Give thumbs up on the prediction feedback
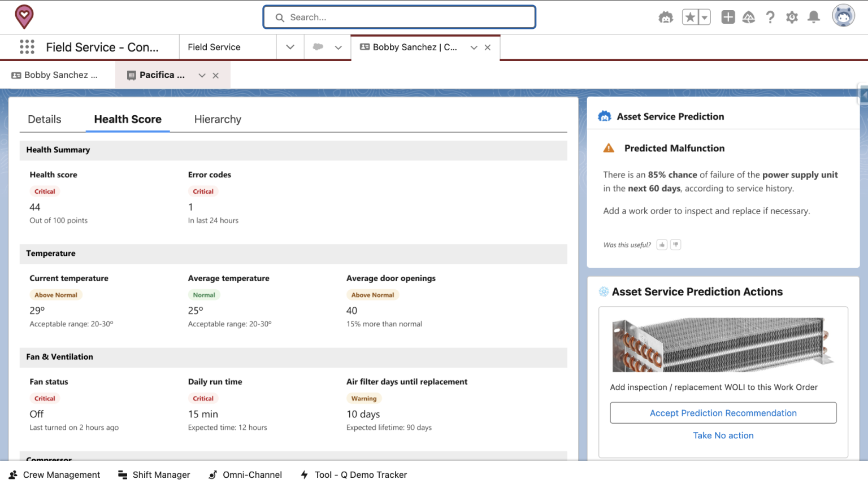The width and height of the screenshot is (868, 488). click(x=662, y=244)
